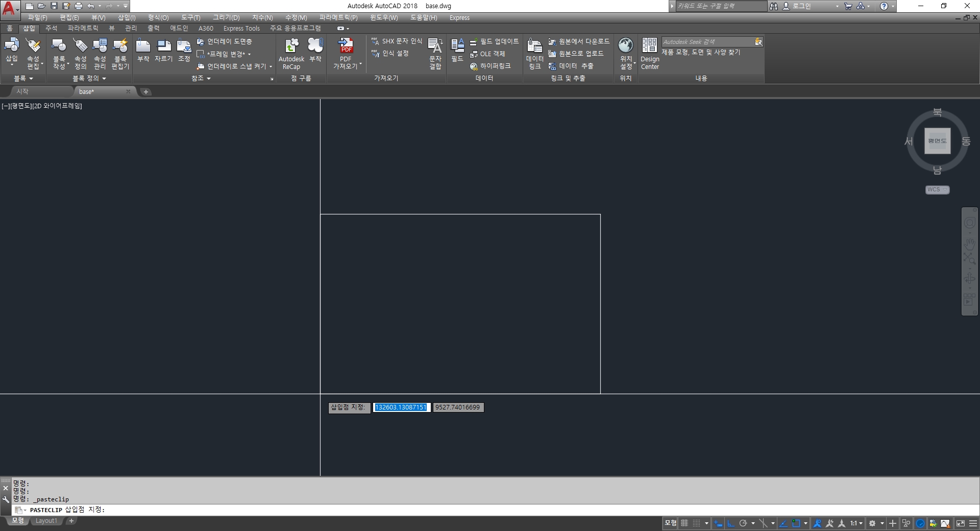Click the 평면도 face on the ViewCube

(x=937, y=141)
